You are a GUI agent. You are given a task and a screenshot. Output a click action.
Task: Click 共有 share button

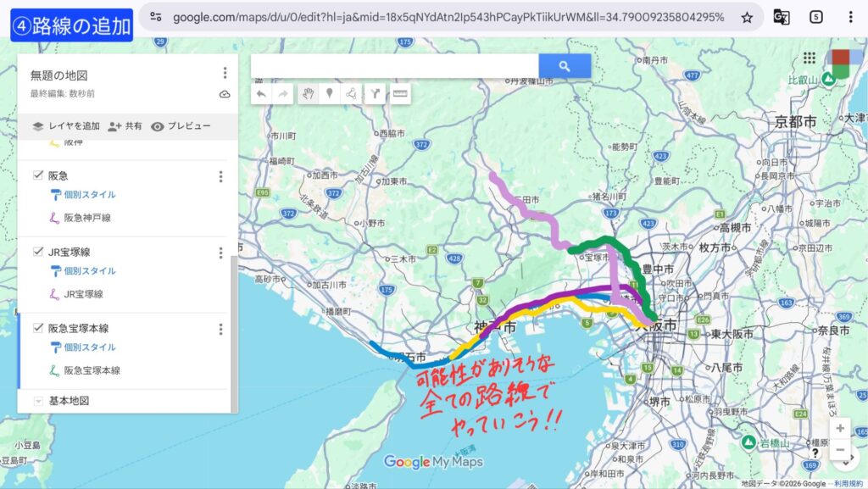(x=125, y=126)
